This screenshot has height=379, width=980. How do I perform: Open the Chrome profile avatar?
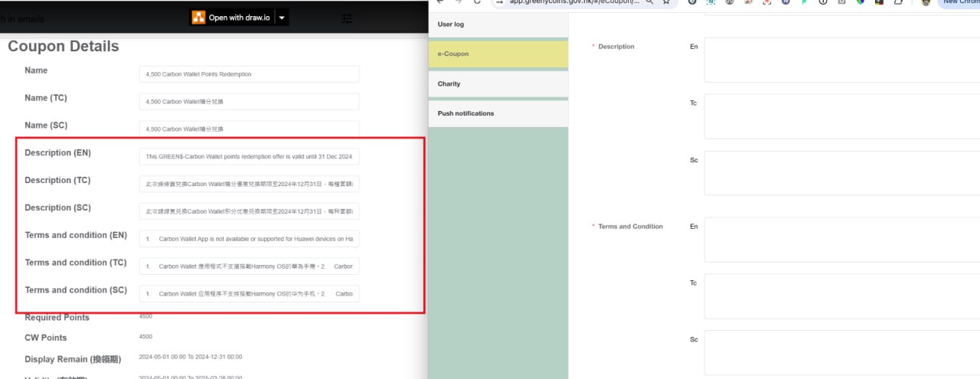click(926, 2)
